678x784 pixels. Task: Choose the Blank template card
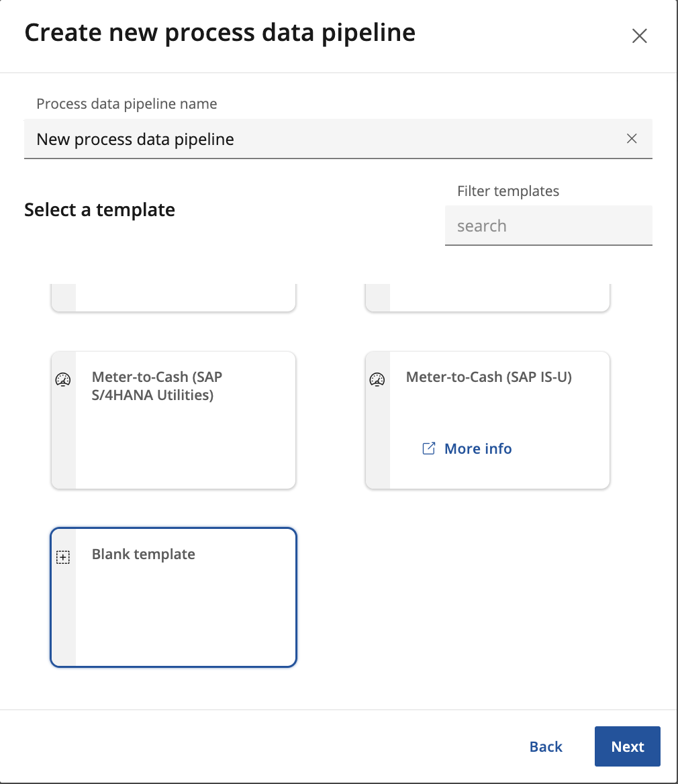173,597
